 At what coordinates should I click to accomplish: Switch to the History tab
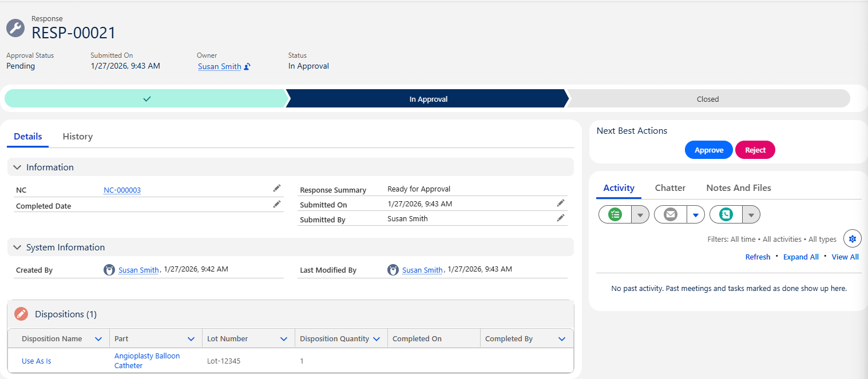77,137
